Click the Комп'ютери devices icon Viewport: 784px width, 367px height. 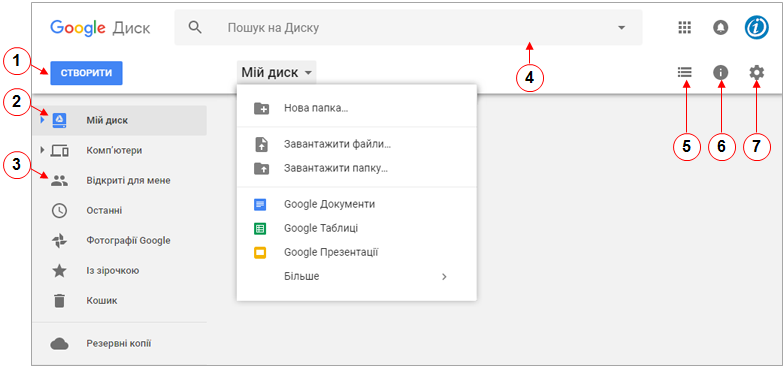coord(60,150)
